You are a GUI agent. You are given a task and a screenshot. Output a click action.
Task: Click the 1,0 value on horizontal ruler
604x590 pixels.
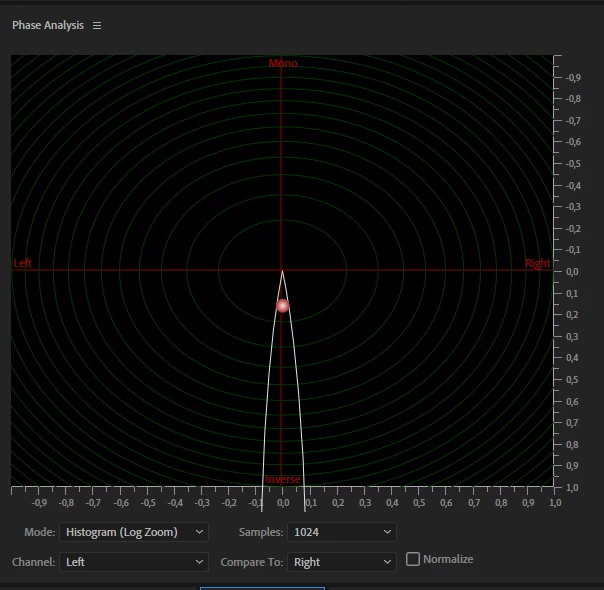[x=555, y=503]
